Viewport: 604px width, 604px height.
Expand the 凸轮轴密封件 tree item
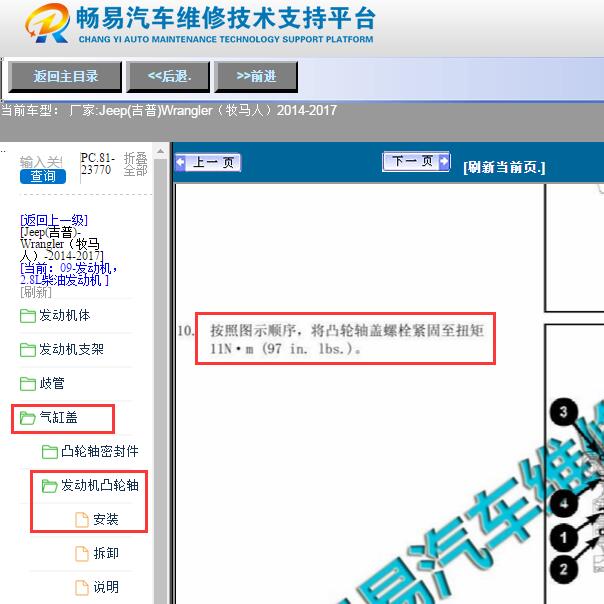coord(100,451)
